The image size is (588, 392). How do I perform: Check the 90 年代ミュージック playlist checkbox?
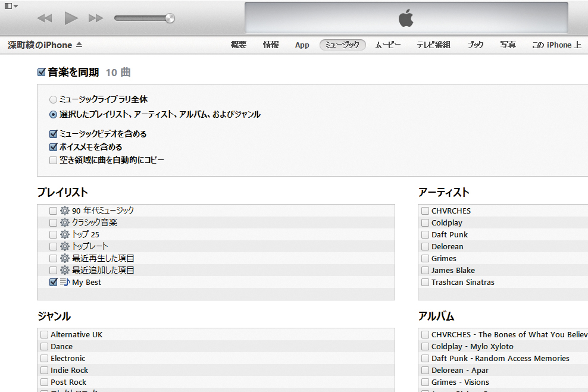53,211
